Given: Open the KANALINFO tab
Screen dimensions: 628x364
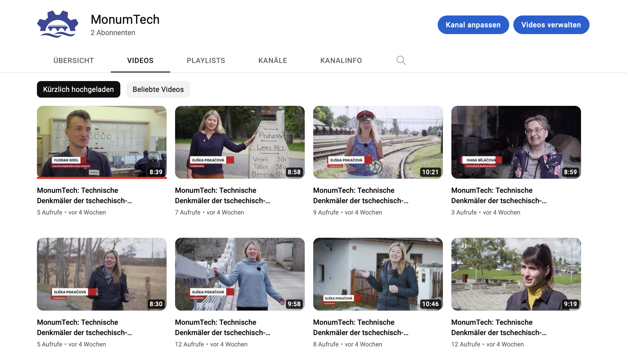Looking at the screenshot, I should (x=341, y=60).
